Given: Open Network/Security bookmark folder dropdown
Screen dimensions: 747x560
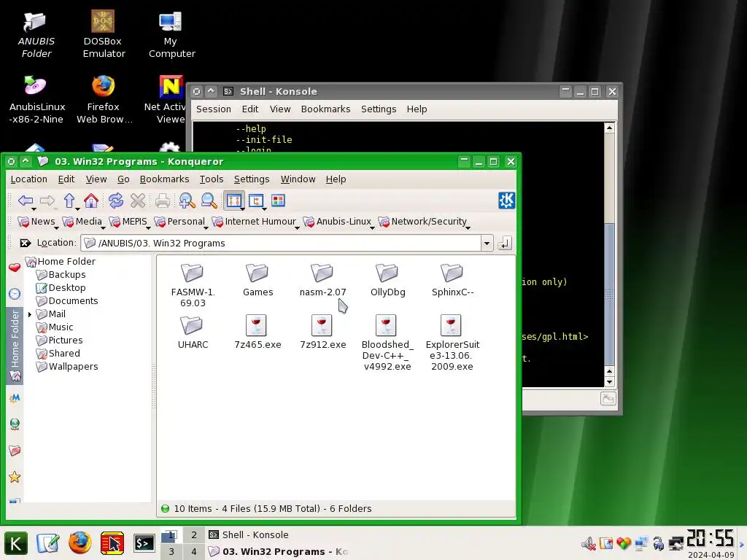Looking at the screenshot, I should (423, 222).
